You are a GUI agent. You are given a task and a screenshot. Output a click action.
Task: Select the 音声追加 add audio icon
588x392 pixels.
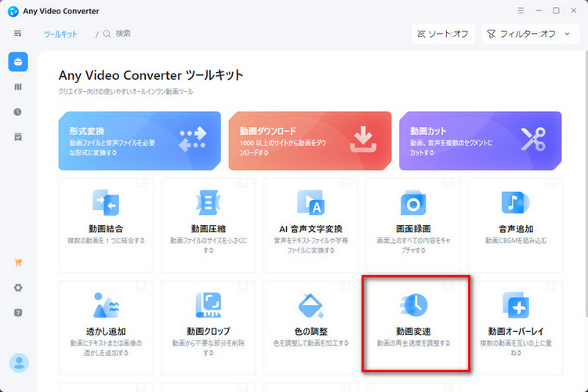coord(516,202)
